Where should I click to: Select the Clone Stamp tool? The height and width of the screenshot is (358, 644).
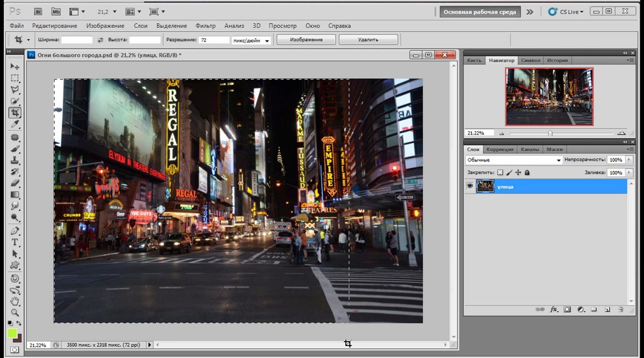[x=15, y=160]
